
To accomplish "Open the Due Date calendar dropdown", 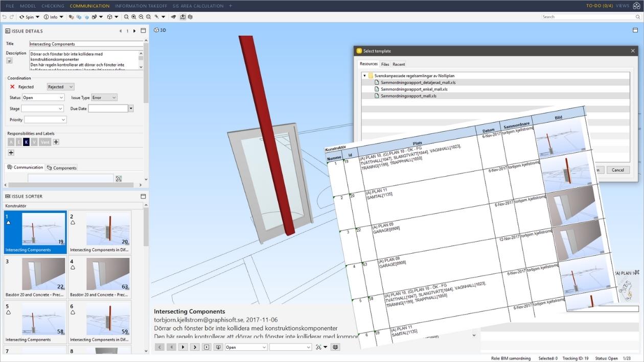I will pos(131,109).
